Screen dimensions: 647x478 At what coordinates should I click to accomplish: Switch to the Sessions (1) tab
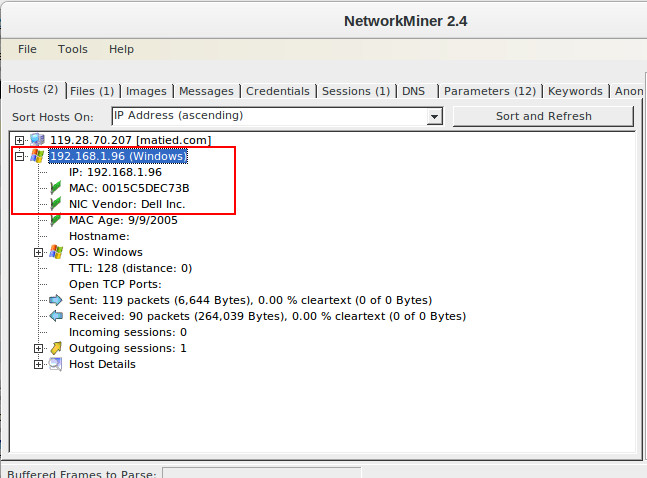tap(356, 91)
